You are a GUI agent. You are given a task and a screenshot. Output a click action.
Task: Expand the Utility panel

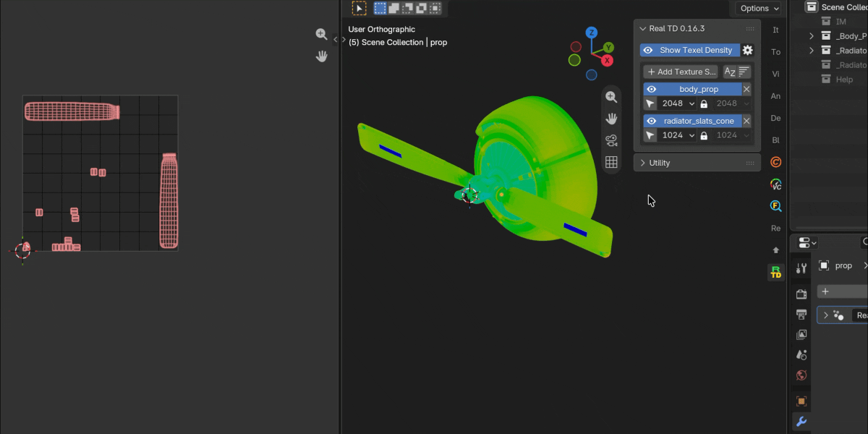pyautogui.click(x=697, y=163)
